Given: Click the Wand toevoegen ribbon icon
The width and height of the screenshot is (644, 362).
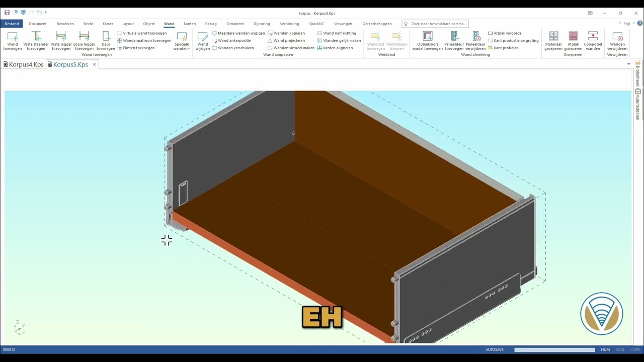Looking at the screenshot, I should click(13, 41).
